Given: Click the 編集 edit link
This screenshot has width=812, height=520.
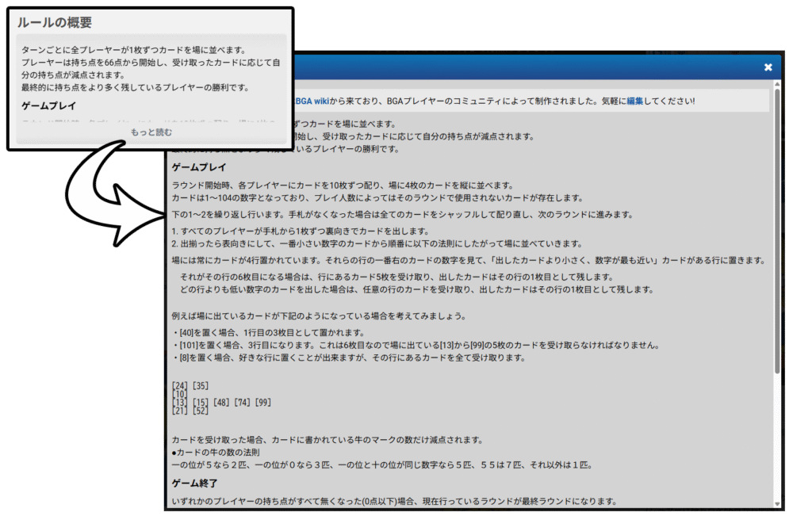Looking at the screenshot, I should pyautogui.click(x=635, y=101).
